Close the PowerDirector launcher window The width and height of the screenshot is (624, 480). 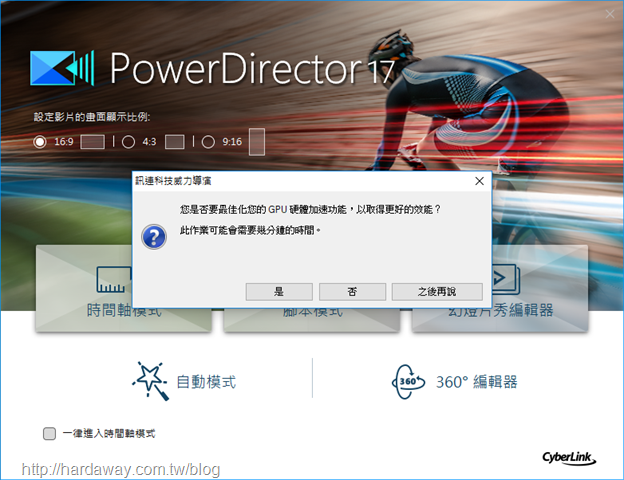[x=610, y=14]
